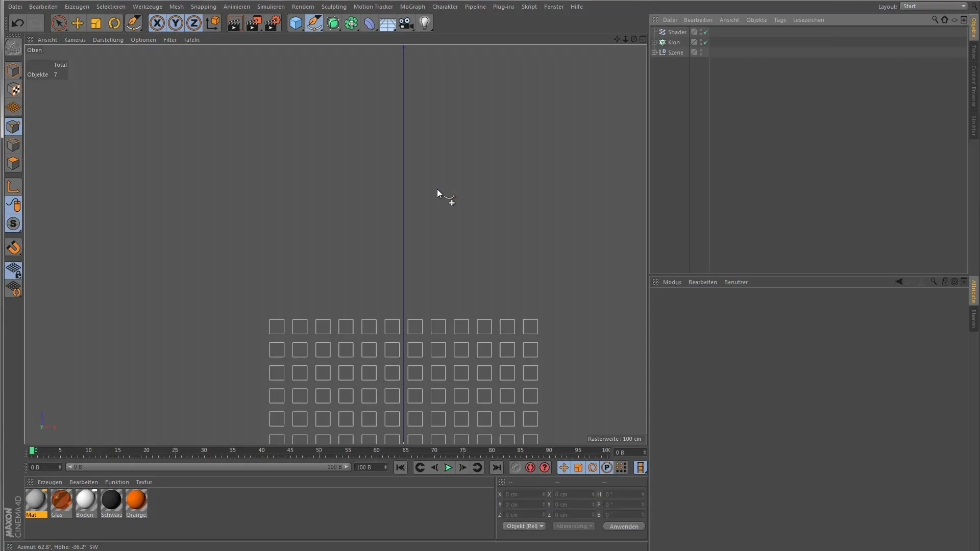Open the Lesezeichen menu in object manager
Viewport: 980px width, 551px height.
808,20
